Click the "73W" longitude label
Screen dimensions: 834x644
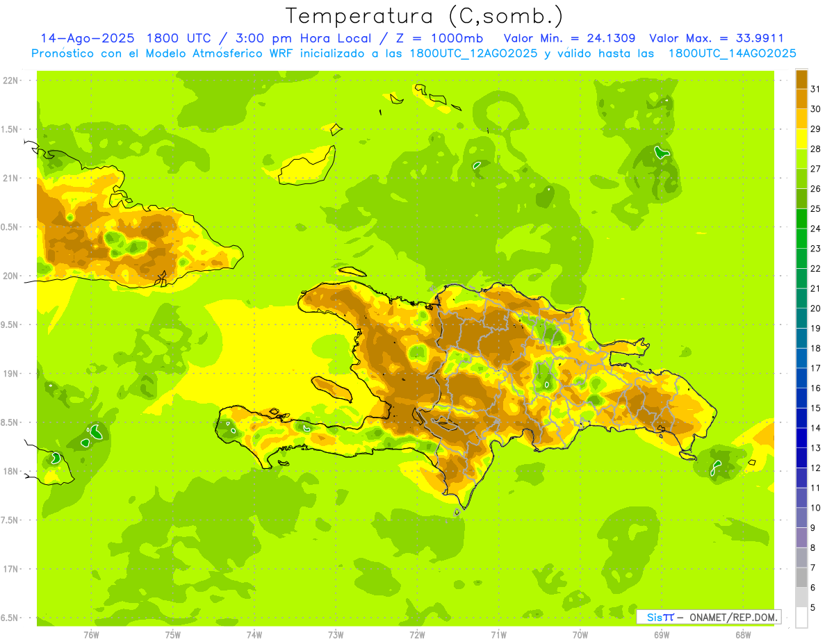coord(336,636)
